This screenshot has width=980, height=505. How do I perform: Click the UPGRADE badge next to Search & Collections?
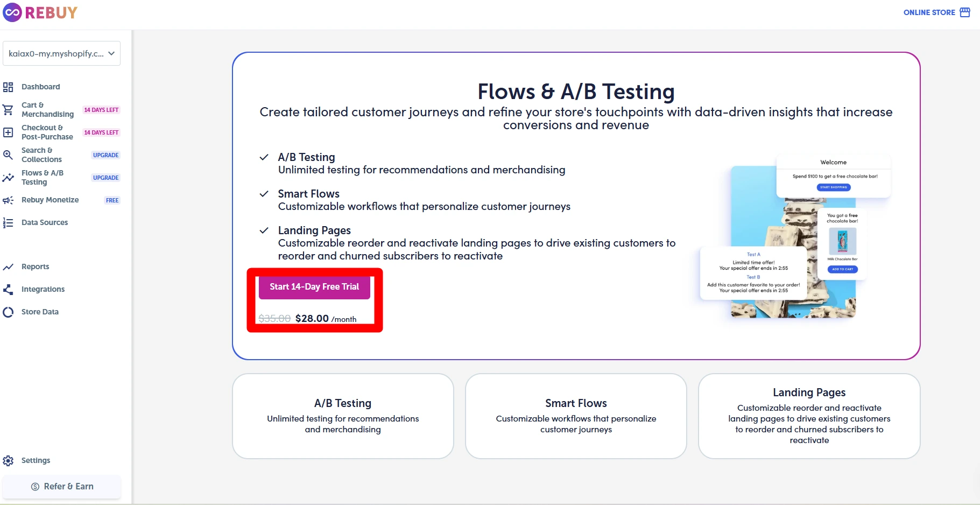pyautogui.click(x=105, y=155)
